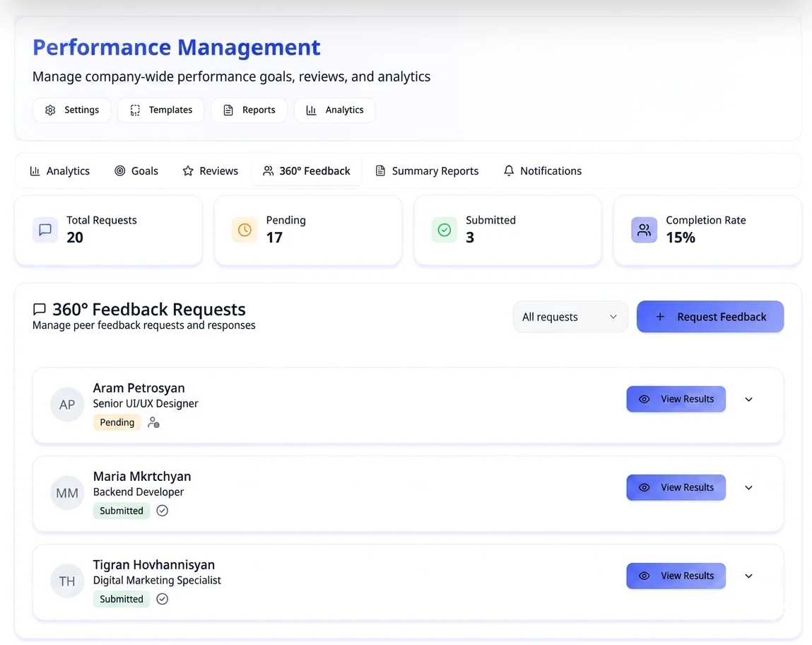Click the AP avatar for Aram Petrosyan
This screenshot has height=645, width=812.
click(x=67, y=405)
